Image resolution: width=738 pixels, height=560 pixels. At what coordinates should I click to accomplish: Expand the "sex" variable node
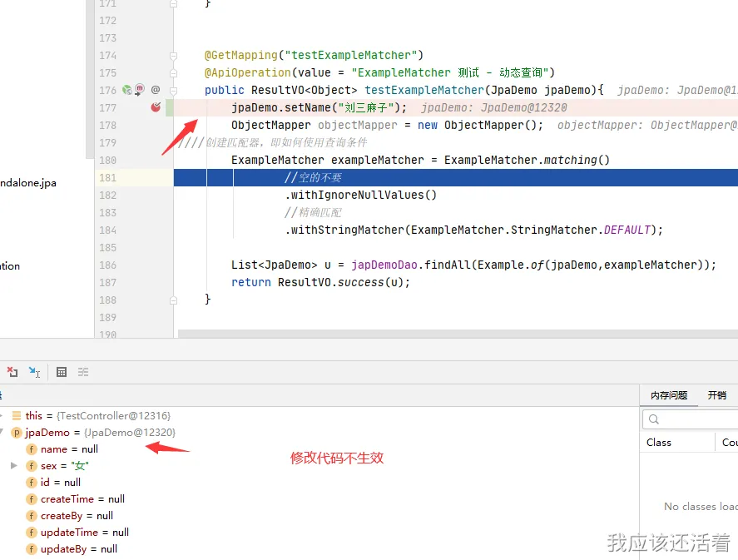click(x=14, y=465)
